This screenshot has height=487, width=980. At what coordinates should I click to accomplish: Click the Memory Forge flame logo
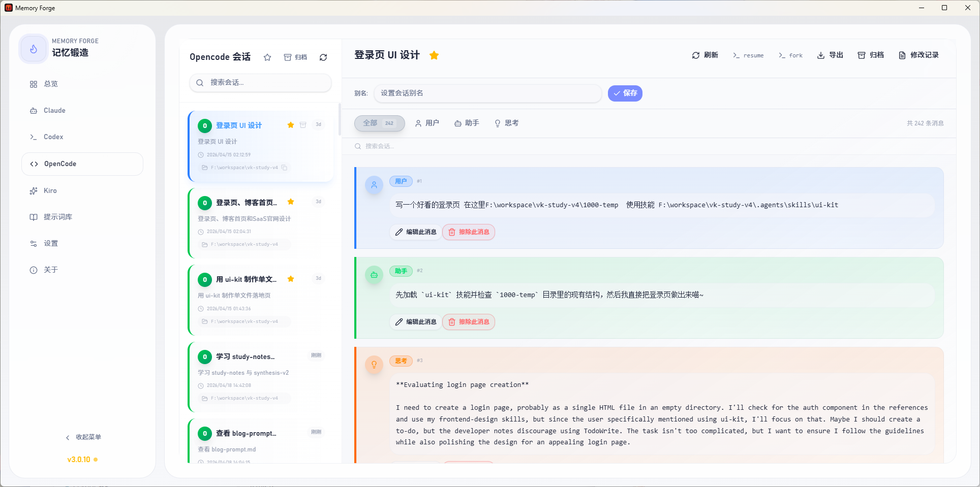click(34, 49)
